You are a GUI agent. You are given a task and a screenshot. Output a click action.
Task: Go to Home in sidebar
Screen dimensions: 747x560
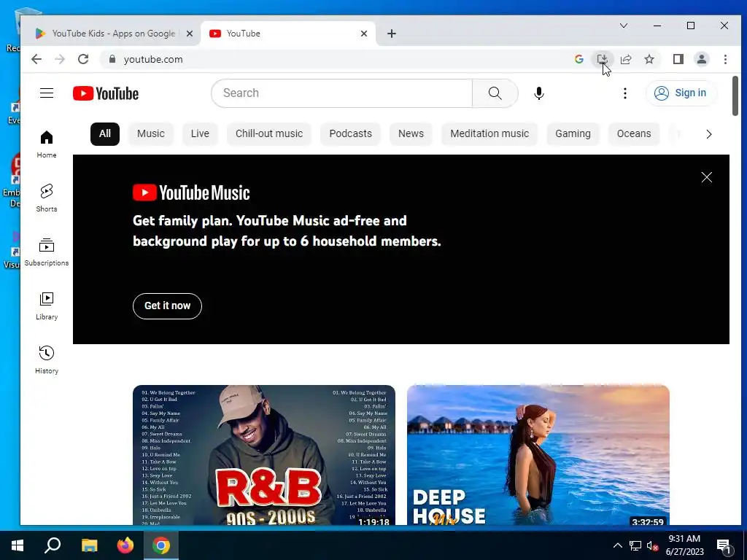click(x=47, y=144)
